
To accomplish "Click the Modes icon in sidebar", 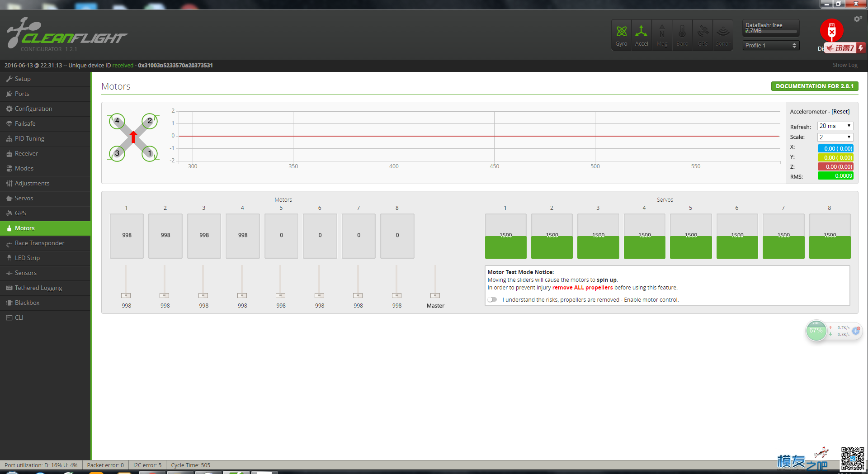I will coord(9,168).
